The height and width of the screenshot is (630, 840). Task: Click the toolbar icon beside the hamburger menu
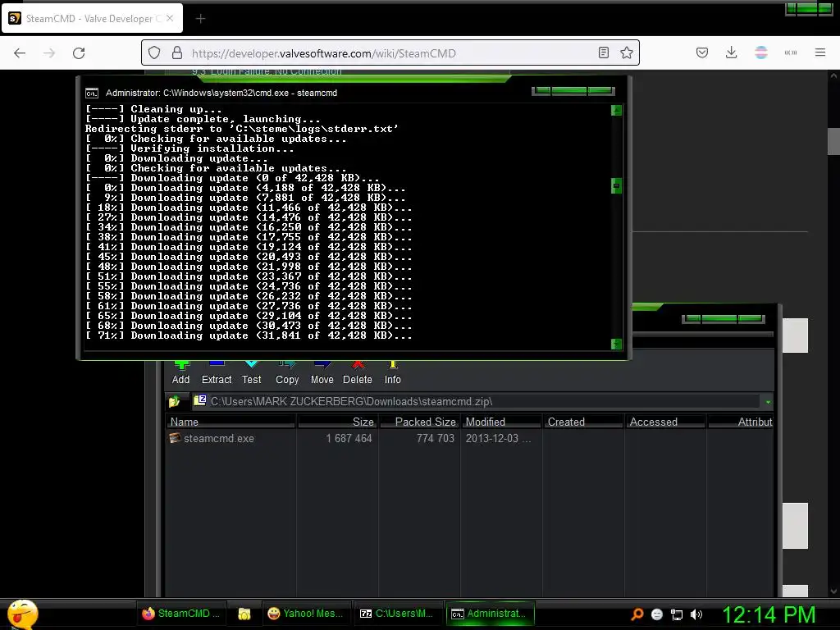pos(791,52)
